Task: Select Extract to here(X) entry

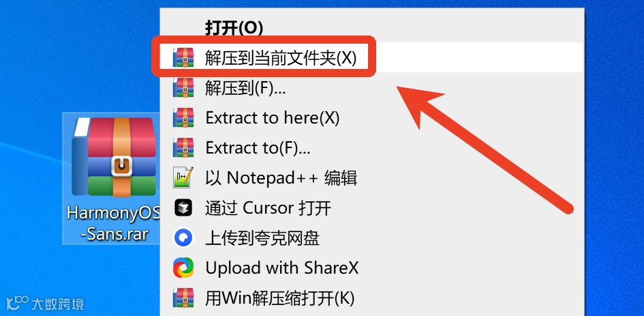Action: click(371, 117)
